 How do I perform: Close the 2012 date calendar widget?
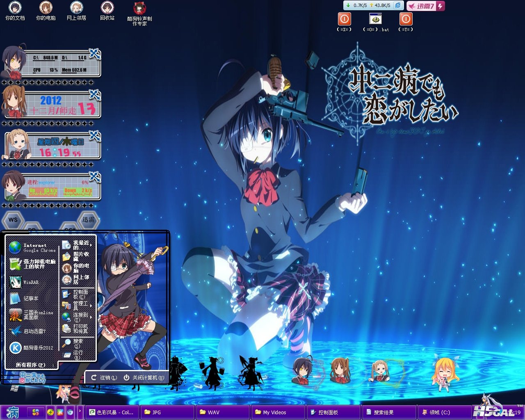(95, 95)
